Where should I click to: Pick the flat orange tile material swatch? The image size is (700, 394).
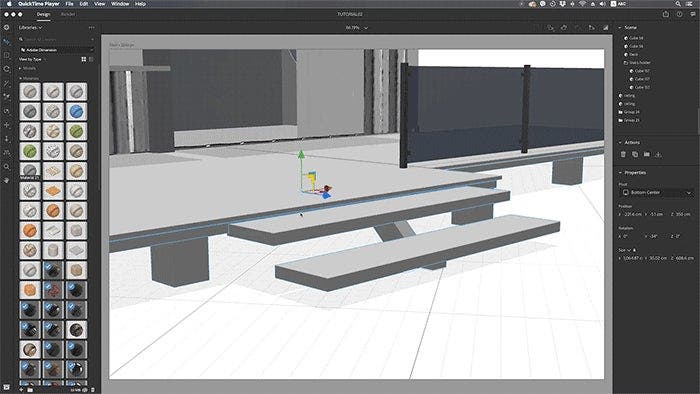(x=53, y=191)
